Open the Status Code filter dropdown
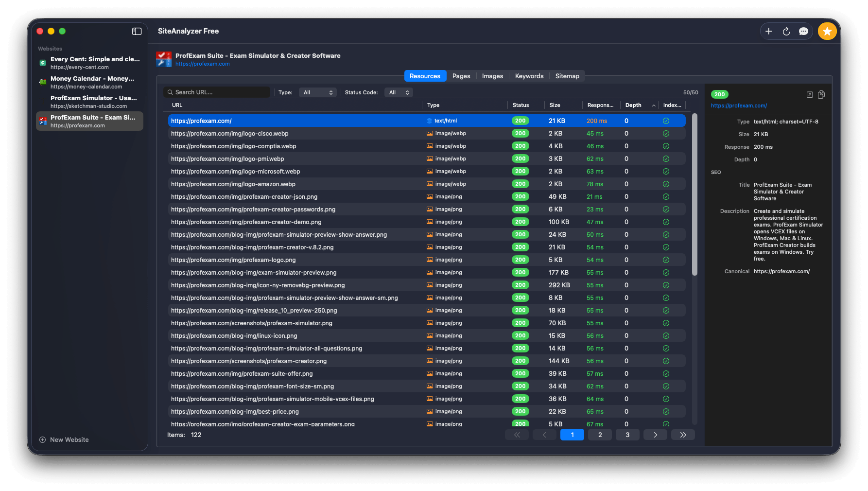 [399, 92]
